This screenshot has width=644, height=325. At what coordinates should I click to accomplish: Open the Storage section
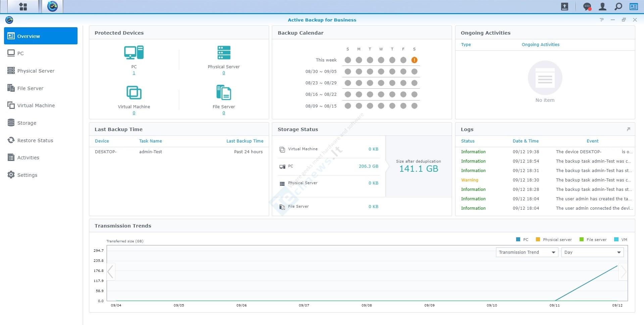click(x=41, y=123)
